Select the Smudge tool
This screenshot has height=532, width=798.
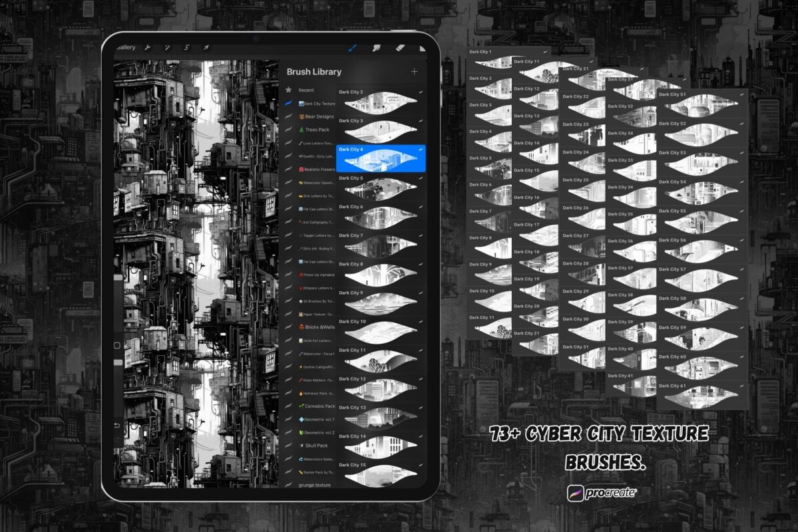pyautogui.click(x=377, y=48)
